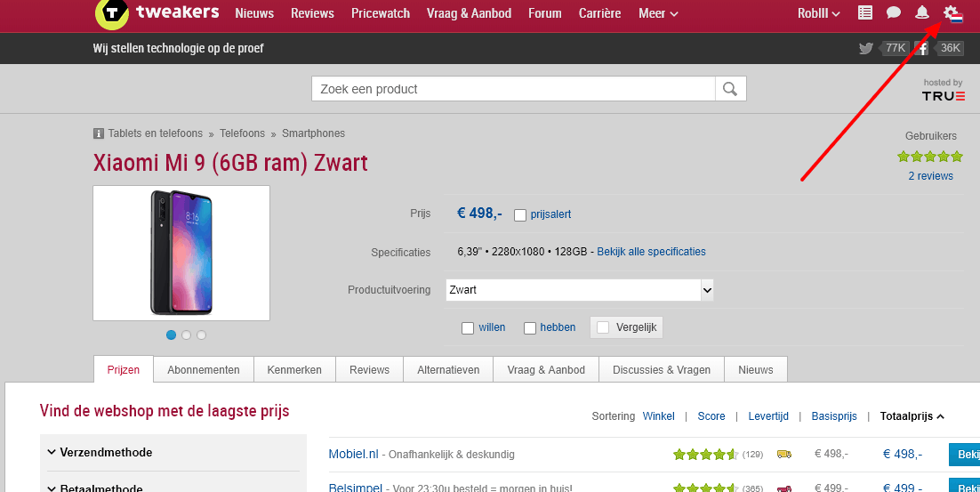Click Tablets en telefoons breadcrumb
The image size is (980, 492).
point(155,133)
